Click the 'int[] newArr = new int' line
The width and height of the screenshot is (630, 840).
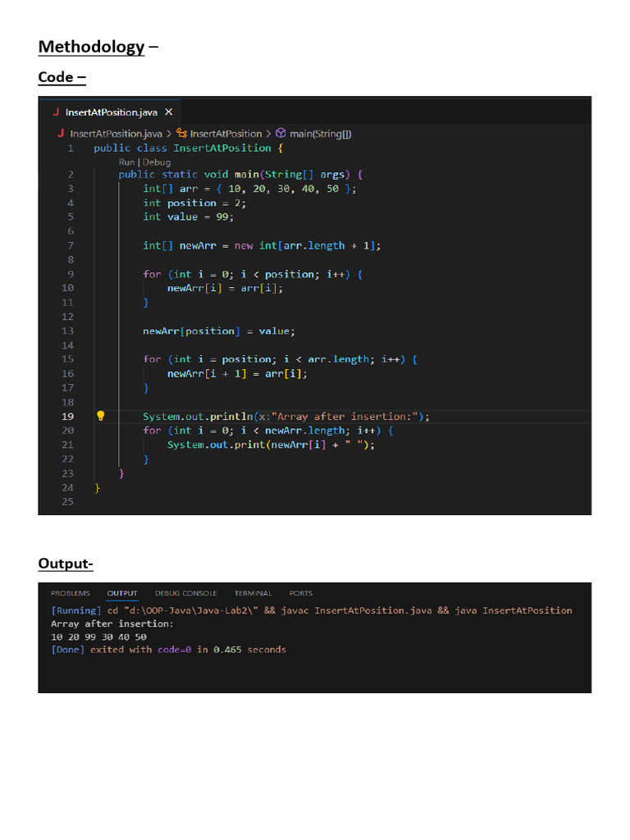262,245
